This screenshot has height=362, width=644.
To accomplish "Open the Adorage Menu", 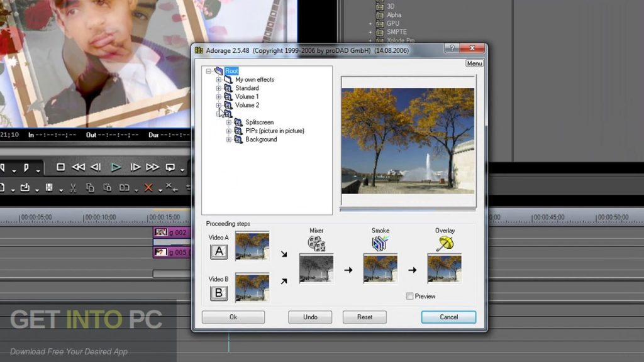I will tap(474, 63).
